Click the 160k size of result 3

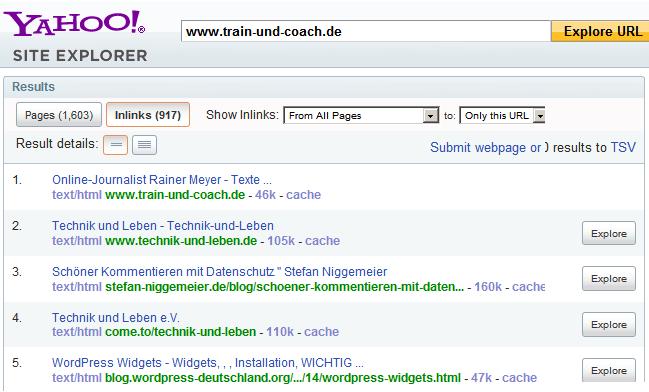coord(488,286)
